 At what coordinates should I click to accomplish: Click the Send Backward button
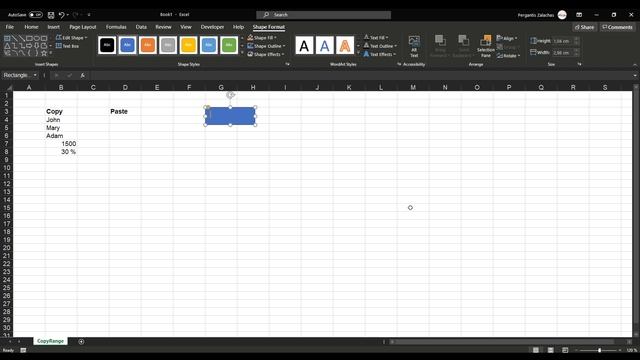(x=463, y=47)
